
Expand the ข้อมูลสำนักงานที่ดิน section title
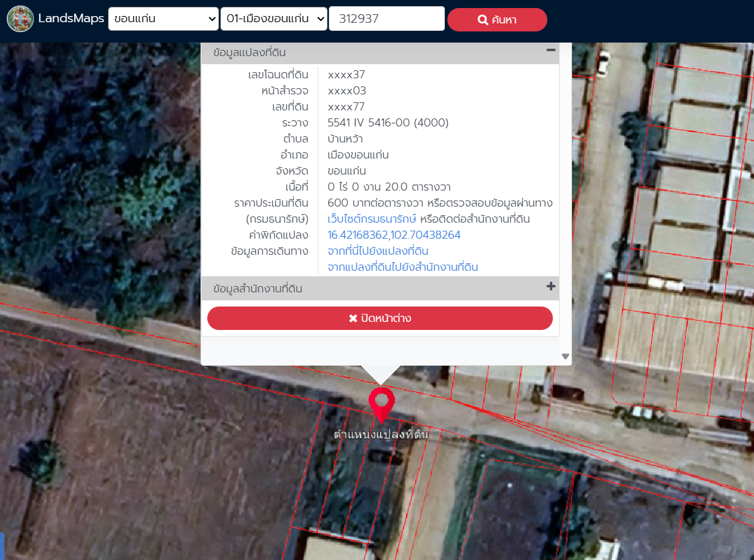[x=257, y=289]
